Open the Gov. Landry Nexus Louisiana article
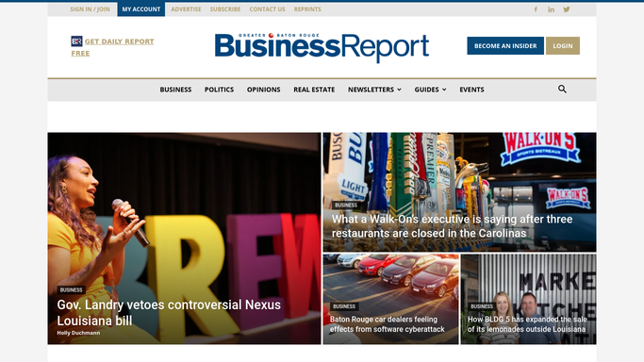This screenshot has width=644, height=362. pyautogui.click(x=169, y=312)
